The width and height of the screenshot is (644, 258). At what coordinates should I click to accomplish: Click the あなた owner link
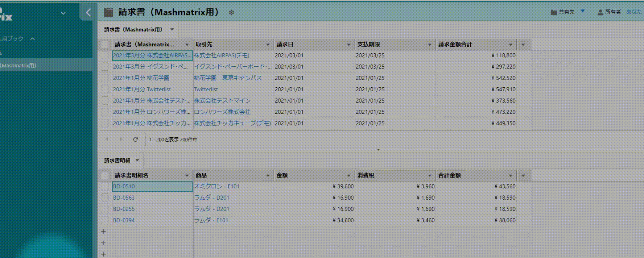(634, 12)
